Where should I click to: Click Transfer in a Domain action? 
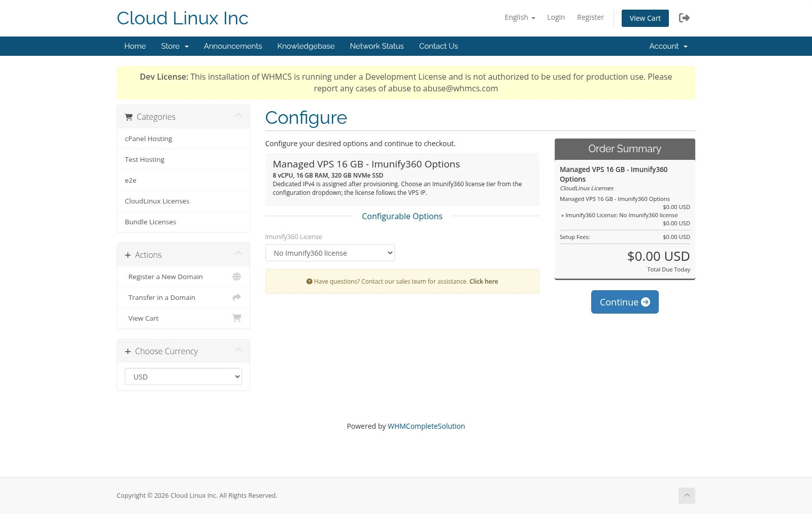tap(183, 297)
